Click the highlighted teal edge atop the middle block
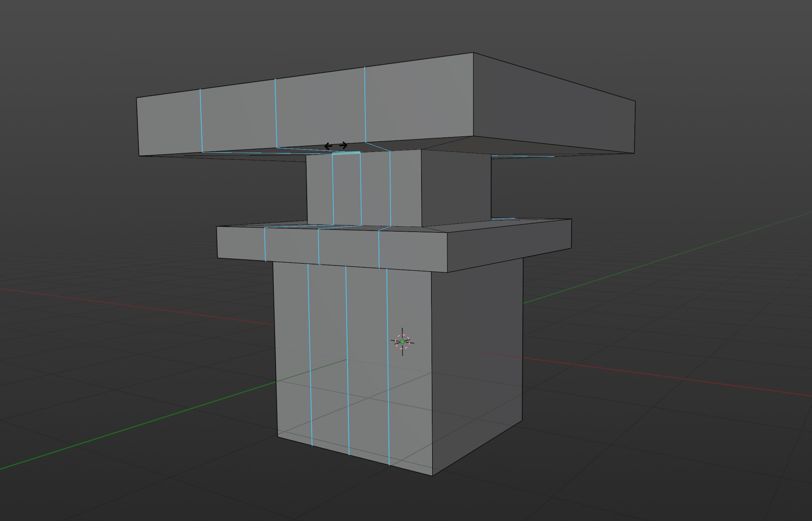 pyautogui.click(x=346, y=153)
